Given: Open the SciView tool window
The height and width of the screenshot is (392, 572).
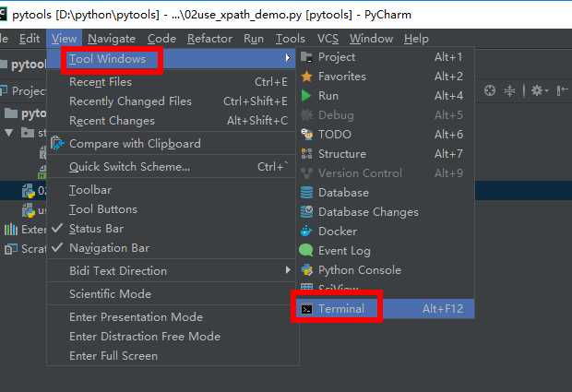Looking at the screenshot, I should pos(386,287).
